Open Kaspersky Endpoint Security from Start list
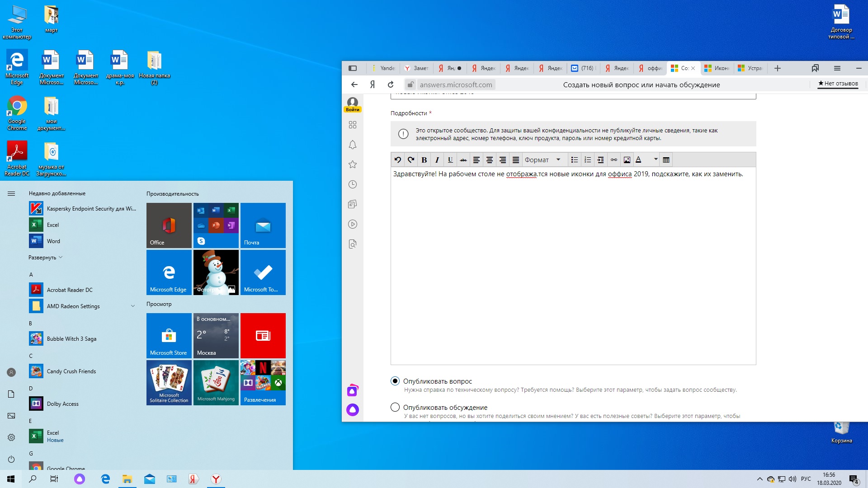This screenshot has width=868, height=488. click(82, 208)
